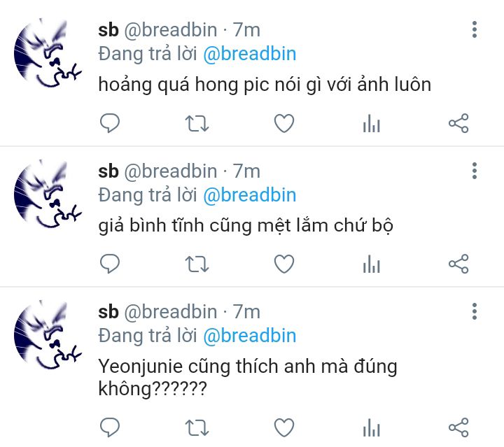Like the "hoảng quá hong pic" tweet
The width and height of the screenshot is (504, 447).
pos(284,123)
